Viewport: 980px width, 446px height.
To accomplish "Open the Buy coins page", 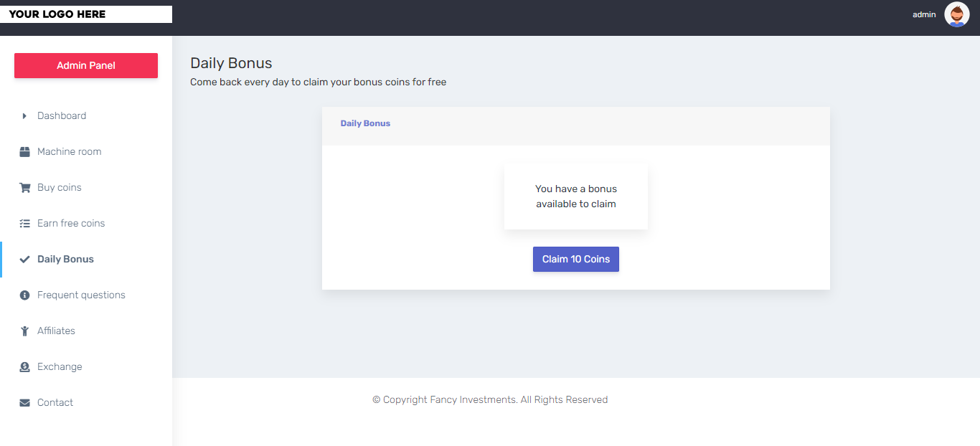I will coord(86,187).
